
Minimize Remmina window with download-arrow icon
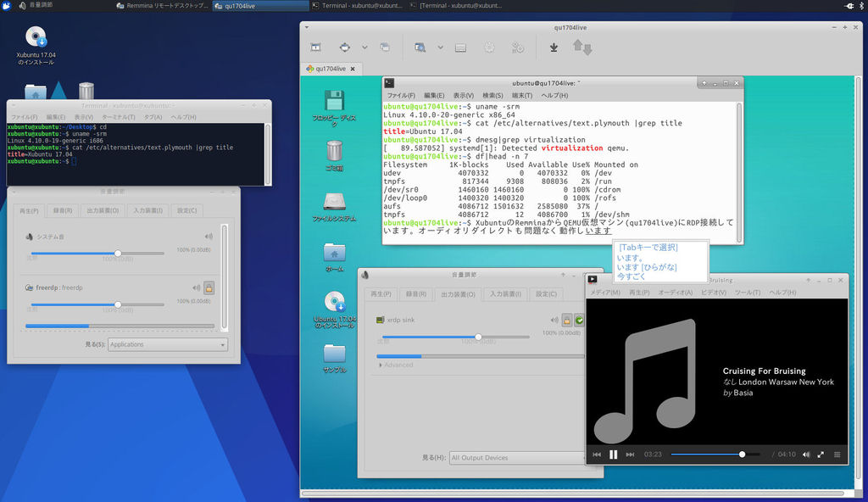tap(554, 47)
